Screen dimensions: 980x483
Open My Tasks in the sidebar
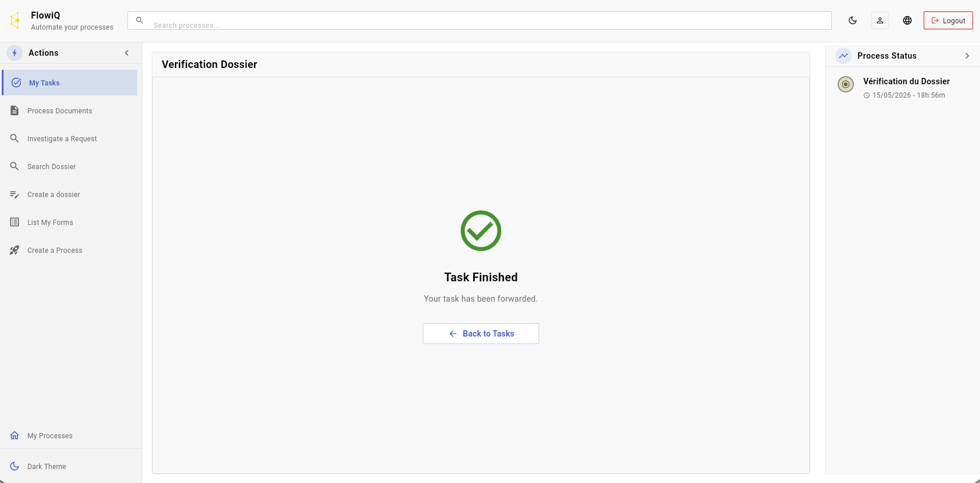[x=70, y=83]
